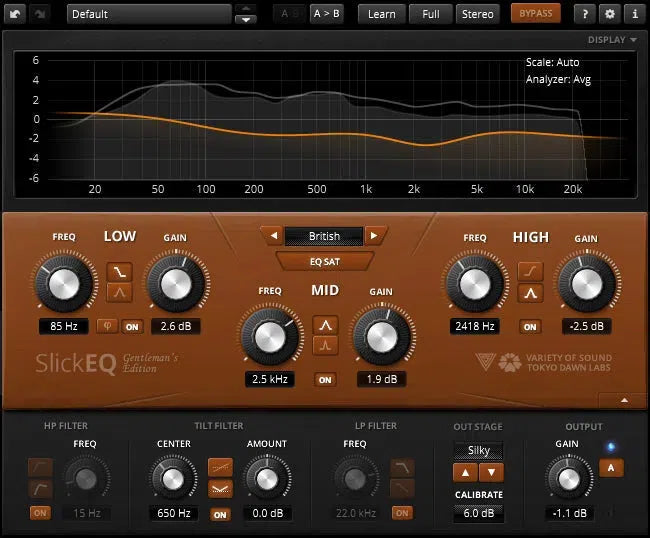
Task: Click the Full processing mode button
Action: pos(430,14)
